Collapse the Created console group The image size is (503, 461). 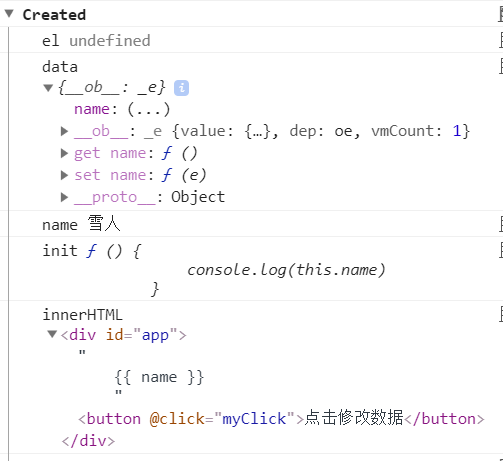click(x=9, y=14)
